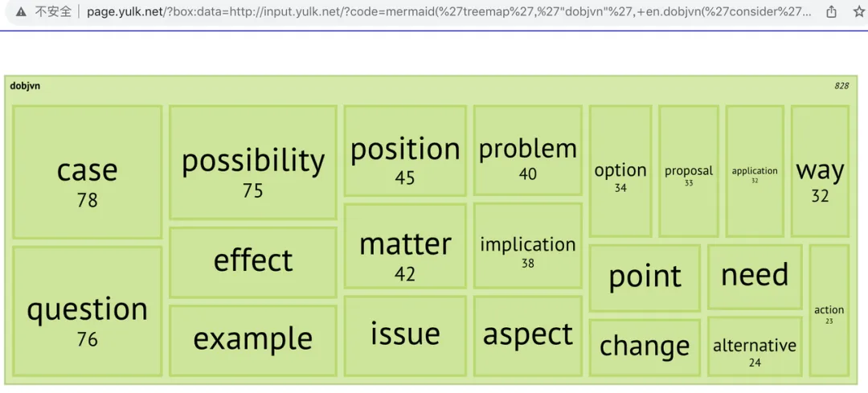Select the 'way' block showing 32
The width and height of the screenshot is (868, 393).
point(820,172)
